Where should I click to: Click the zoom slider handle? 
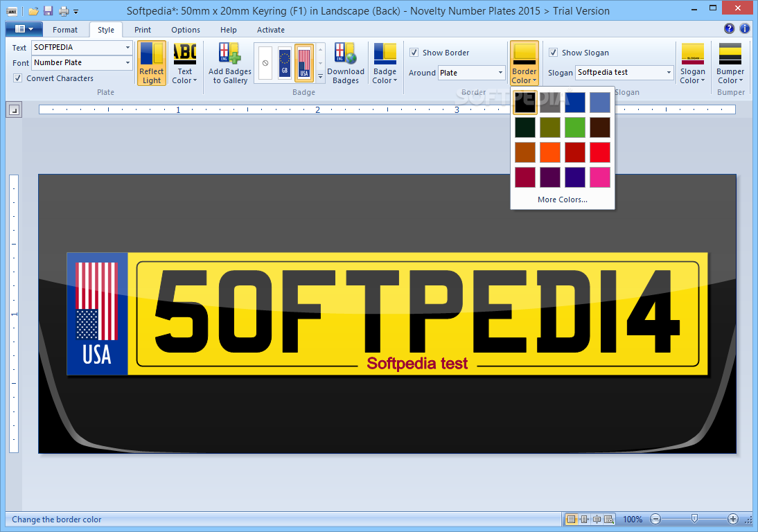pos(695,519)
